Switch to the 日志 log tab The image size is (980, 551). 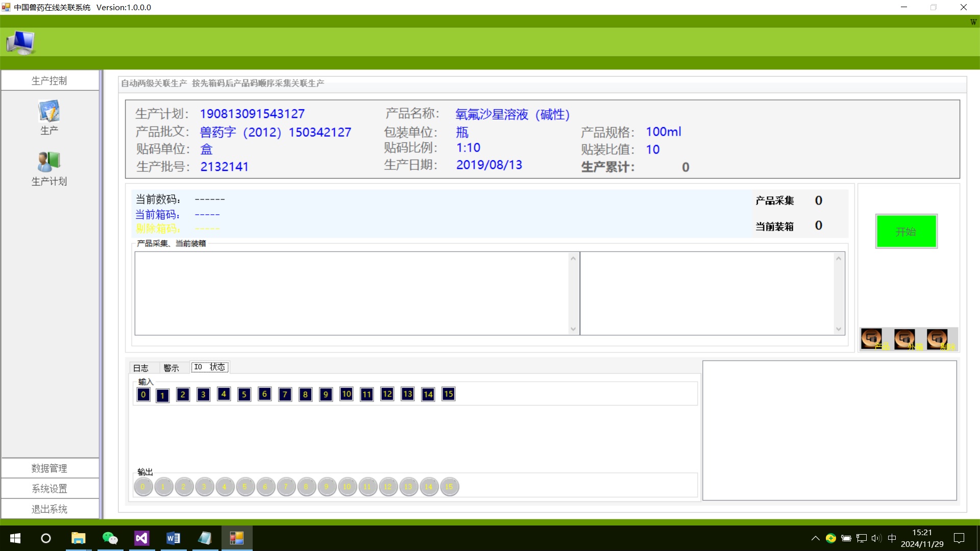(141, 367)
